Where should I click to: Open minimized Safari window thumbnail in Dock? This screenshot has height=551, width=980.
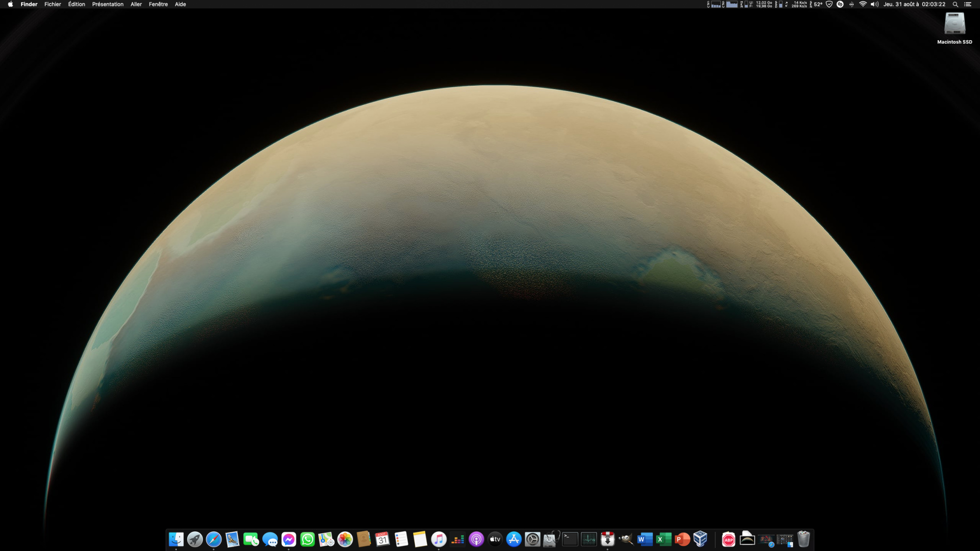point(766,540)
